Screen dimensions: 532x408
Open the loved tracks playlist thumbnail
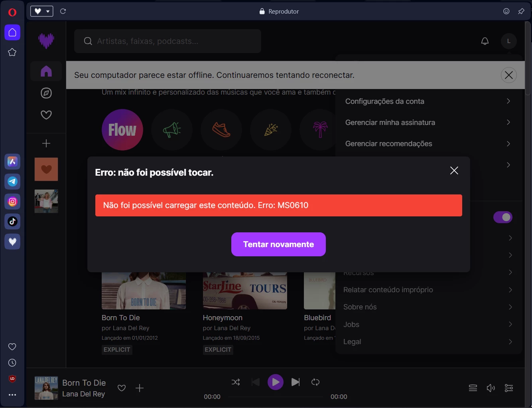tap(46, 169)
